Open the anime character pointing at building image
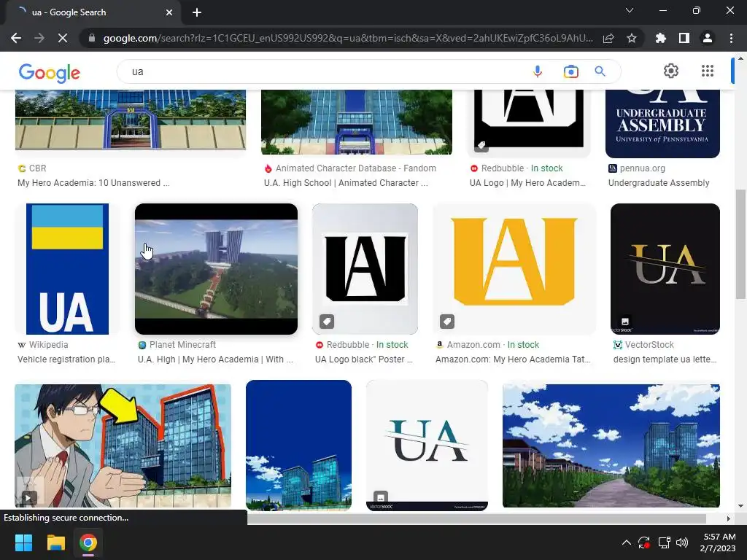The height and width of the screenshot is (560, 747). (x=123, y=446)
